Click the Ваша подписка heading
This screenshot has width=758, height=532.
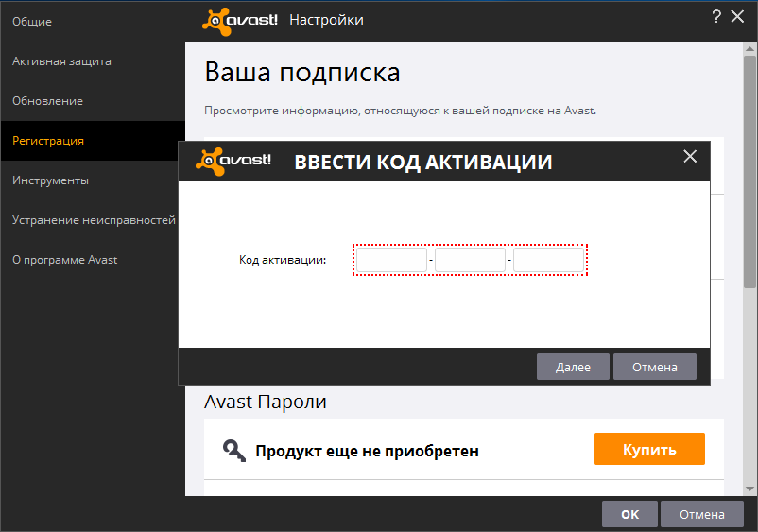[x=302, y=73]
